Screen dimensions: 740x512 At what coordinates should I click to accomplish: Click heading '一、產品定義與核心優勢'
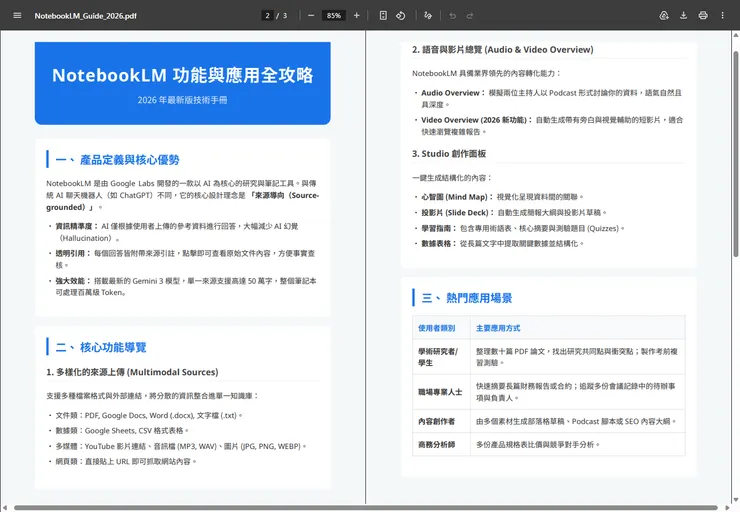tap(118, 160)
